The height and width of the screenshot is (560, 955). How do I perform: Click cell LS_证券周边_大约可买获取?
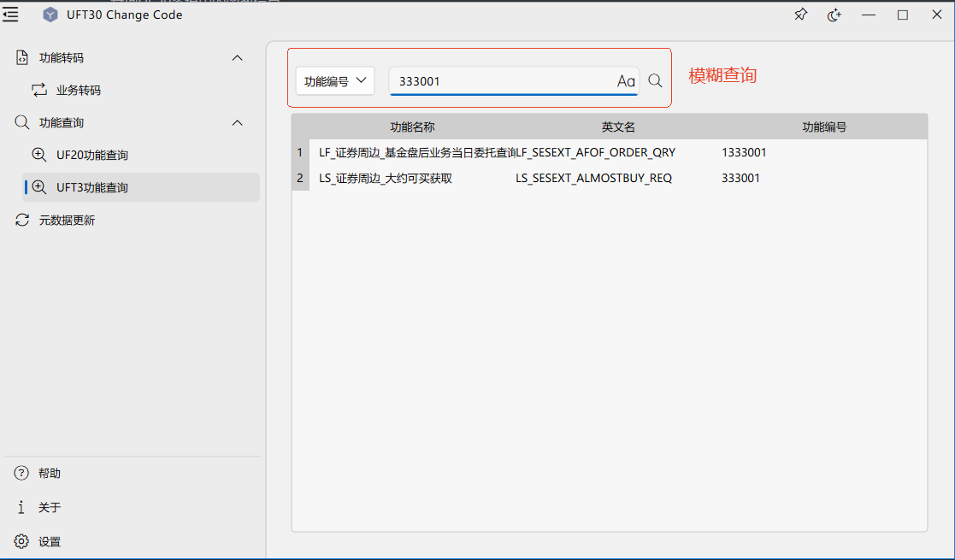coord(413,178)
